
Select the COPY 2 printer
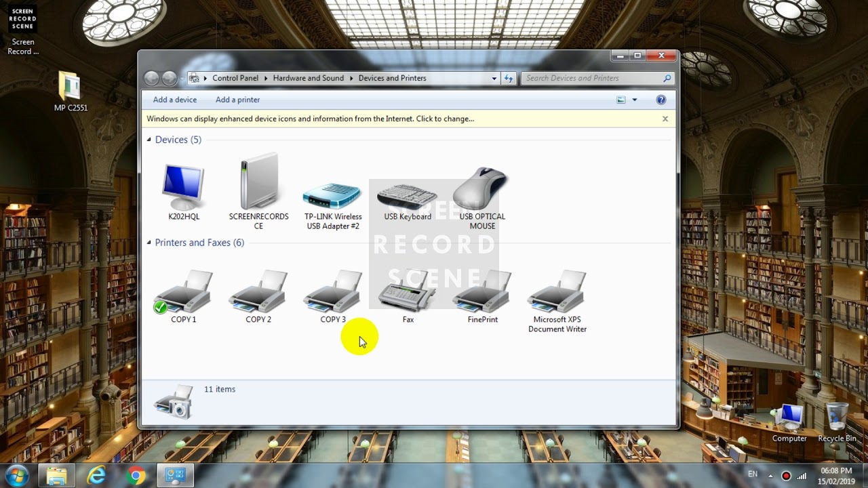(258, 296)
